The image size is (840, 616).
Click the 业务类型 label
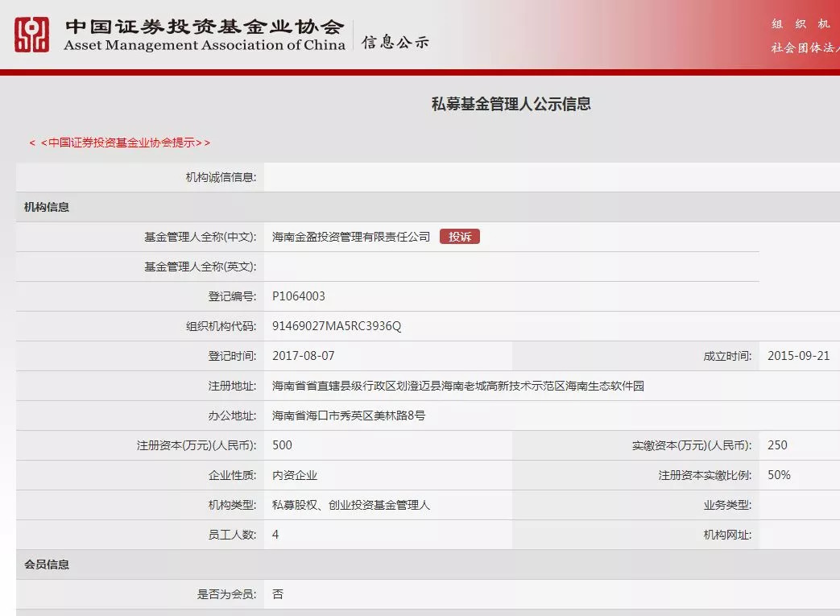click(727, 505)
